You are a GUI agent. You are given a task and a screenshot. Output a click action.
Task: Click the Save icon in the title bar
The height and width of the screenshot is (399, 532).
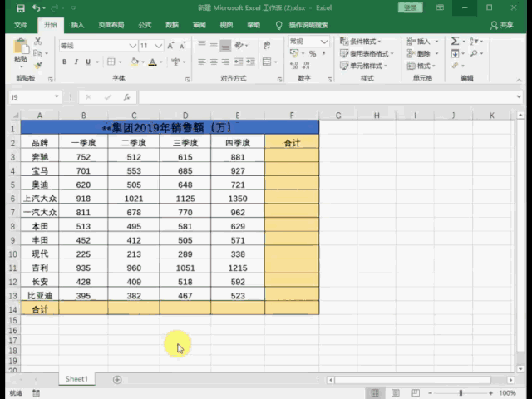pyautogui.click(x=20, y=8)
